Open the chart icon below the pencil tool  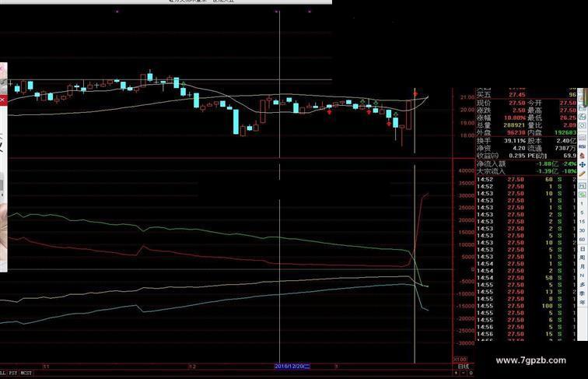pos(583,186)
